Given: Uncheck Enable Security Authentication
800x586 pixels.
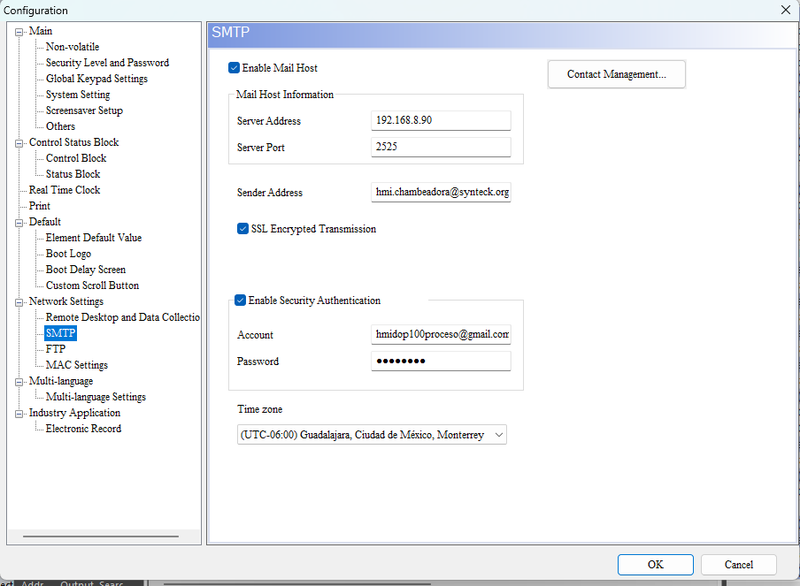Looking at the screenshot, I should [238, 300].
